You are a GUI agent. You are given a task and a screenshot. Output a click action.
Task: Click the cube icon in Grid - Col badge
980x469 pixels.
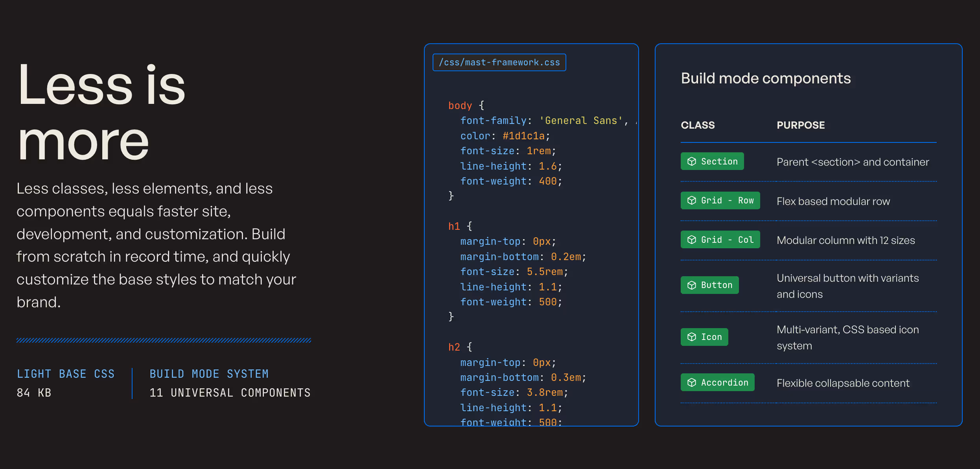[x=691, y=240]
